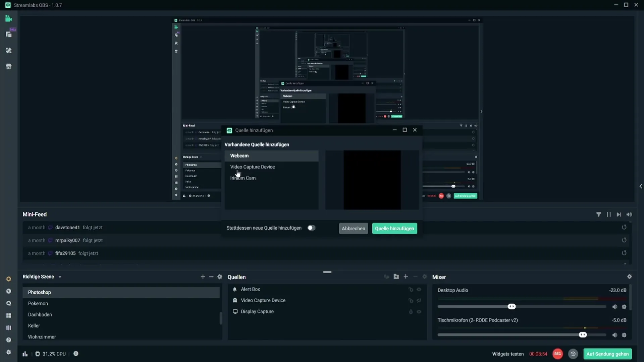Maximize the Quelle hinzufügen dialog

click(405, 130)
